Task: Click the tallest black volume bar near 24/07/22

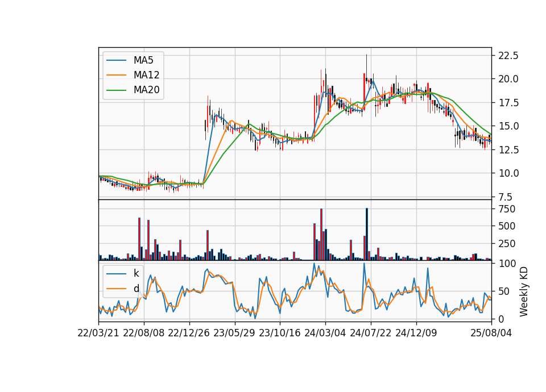Action: pyautogui.click(x=367, y=234)
